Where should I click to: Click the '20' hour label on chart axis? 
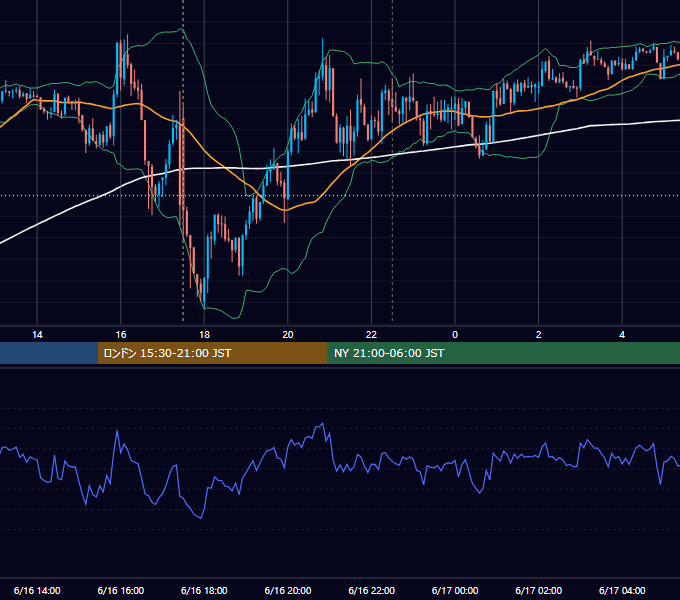[288, 335]
